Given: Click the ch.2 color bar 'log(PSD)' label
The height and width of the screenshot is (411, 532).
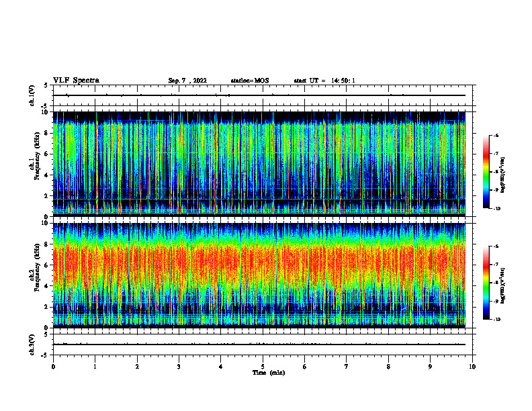Looking at the screenshot, I should pos(503,286).
